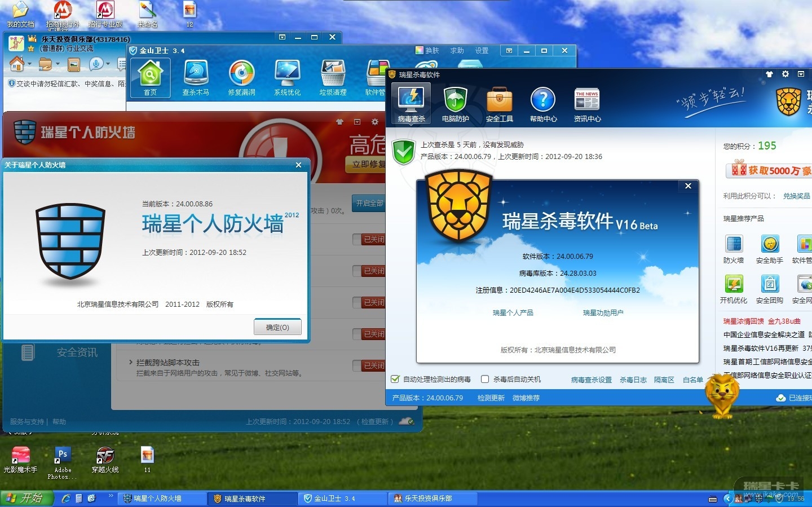Click 换肤 in 金山卫士 title bar

pos(427,50)
